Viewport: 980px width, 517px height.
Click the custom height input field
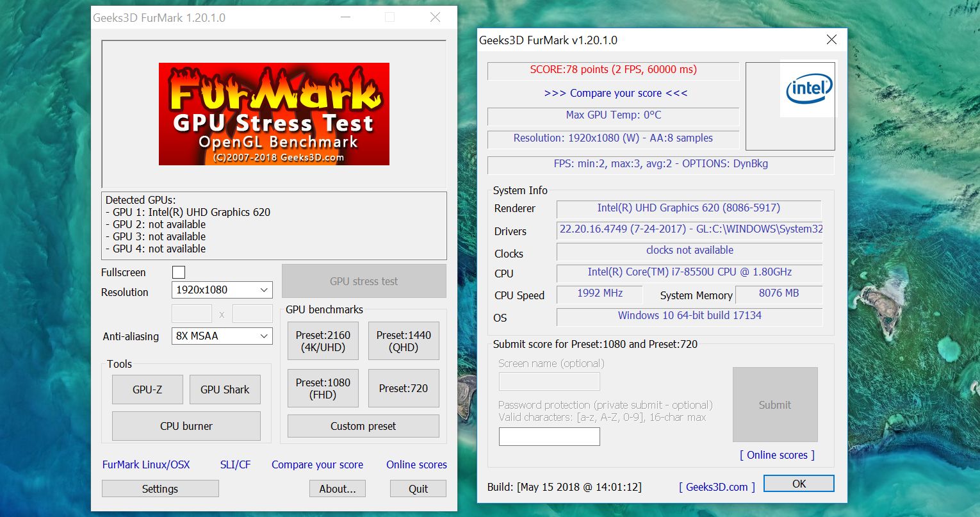point(252,314)
